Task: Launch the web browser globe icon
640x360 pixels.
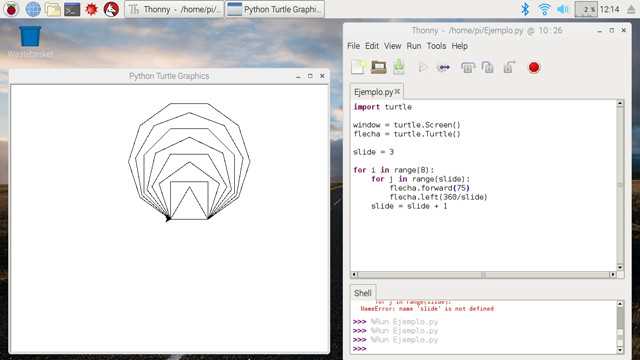Action: tap(33, 9)
